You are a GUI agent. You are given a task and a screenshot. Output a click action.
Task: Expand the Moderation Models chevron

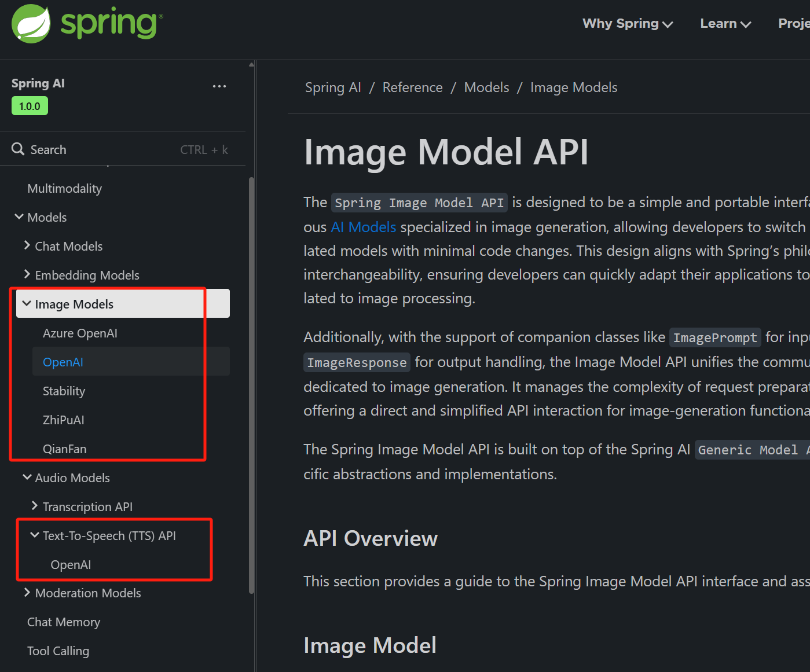[27, 592]
